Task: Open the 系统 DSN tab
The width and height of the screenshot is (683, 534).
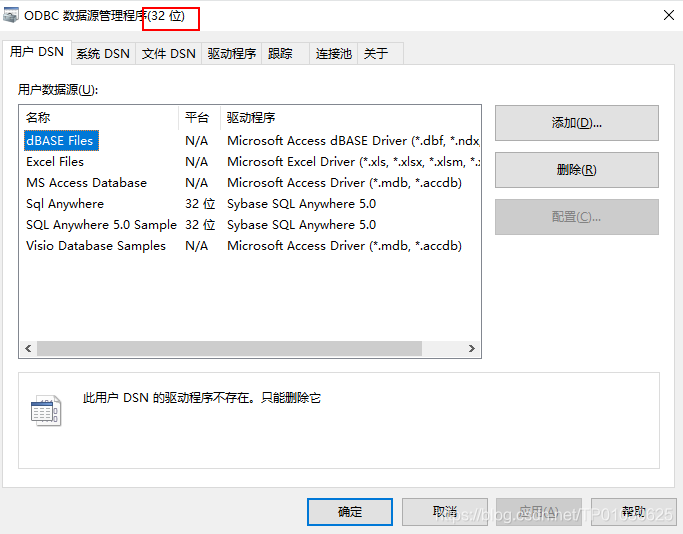Action: [103, 54]
